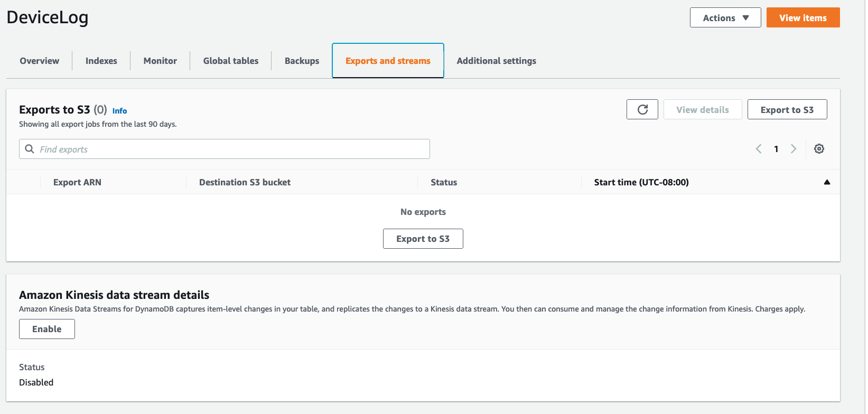Open the Backups tab
Image resolution: width=868 pixels, height=414 pixels.
[302, 61]
